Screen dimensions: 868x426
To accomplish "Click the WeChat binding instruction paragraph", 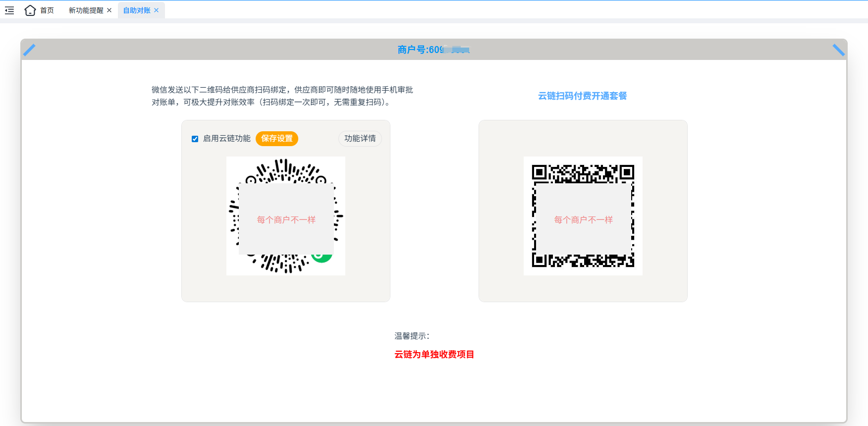I will point(282,96).
